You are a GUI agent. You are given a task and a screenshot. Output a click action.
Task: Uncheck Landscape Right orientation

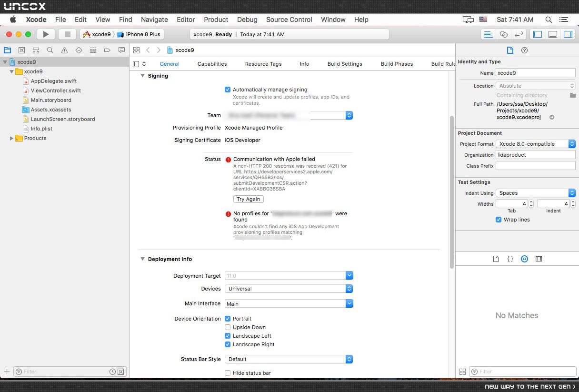[x=228, y=344]
